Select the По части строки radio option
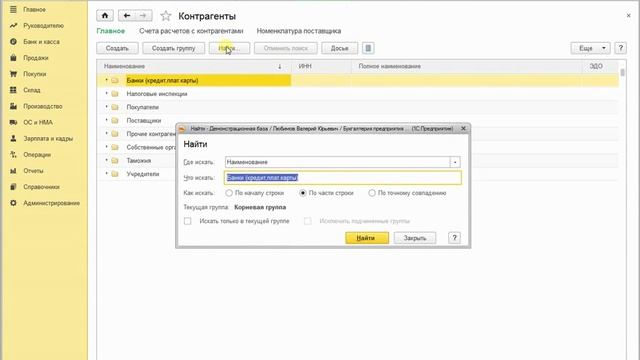This screenshot has height=360, width=640. (303, 193)
